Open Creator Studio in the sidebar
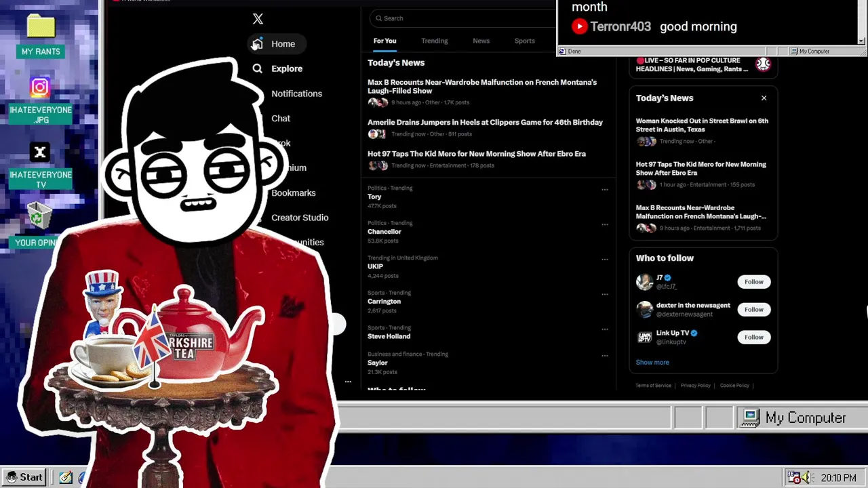Viewport: 868px width, 488px height. 300,218
